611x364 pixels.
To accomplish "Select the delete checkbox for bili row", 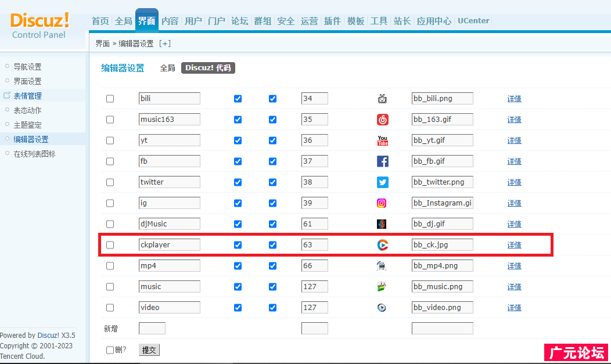I will click(110, 99).
